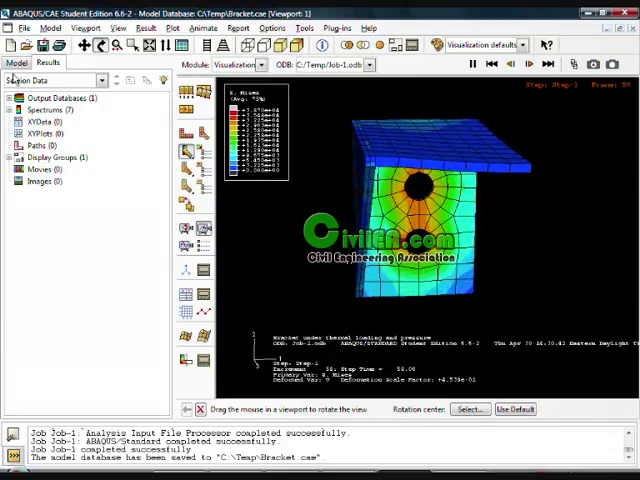640x480 pixels.
Task: Click the magnify view tool
Action: [x=117, y=45]
